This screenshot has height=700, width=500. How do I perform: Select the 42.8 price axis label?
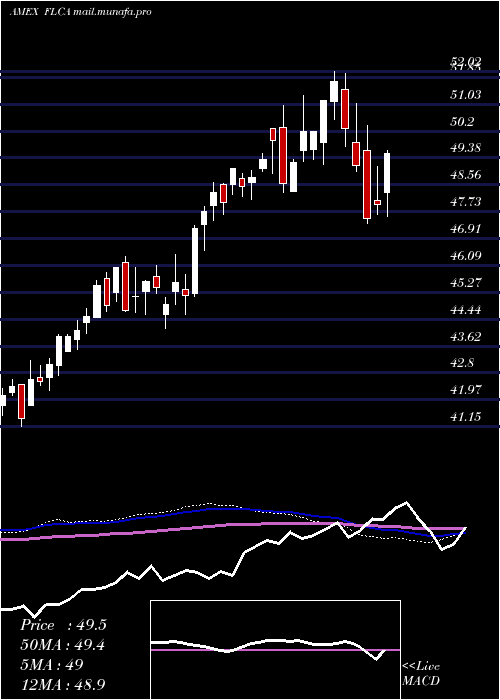[x=462, y=363]
